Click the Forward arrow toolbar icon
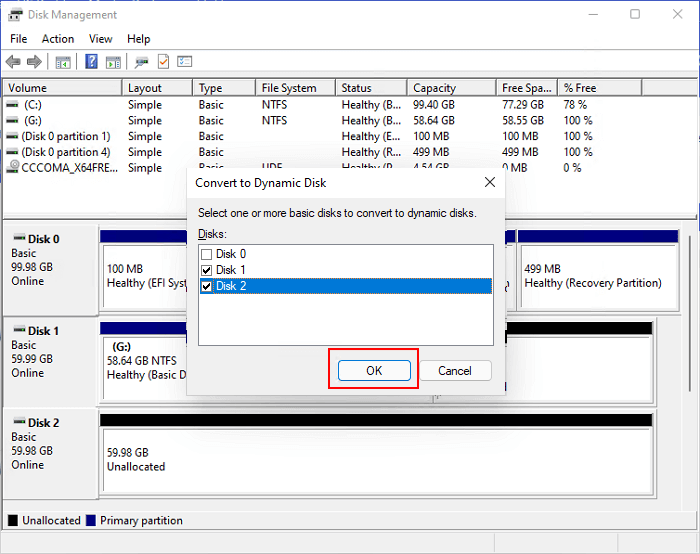The image size is (700, 554). (35, 62)
